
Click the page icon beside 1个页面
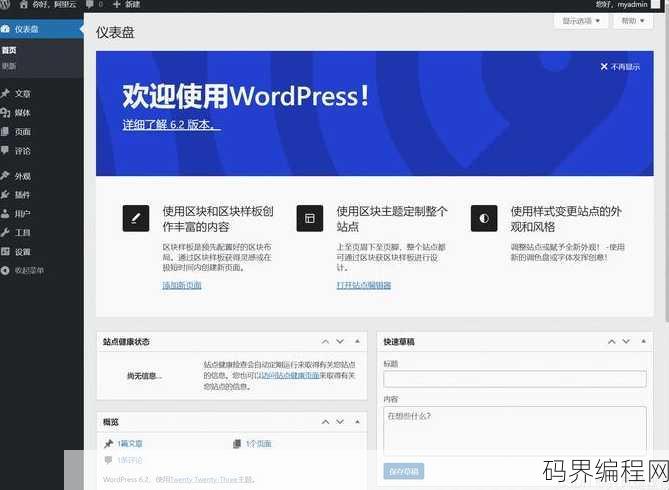coord(237,444)
